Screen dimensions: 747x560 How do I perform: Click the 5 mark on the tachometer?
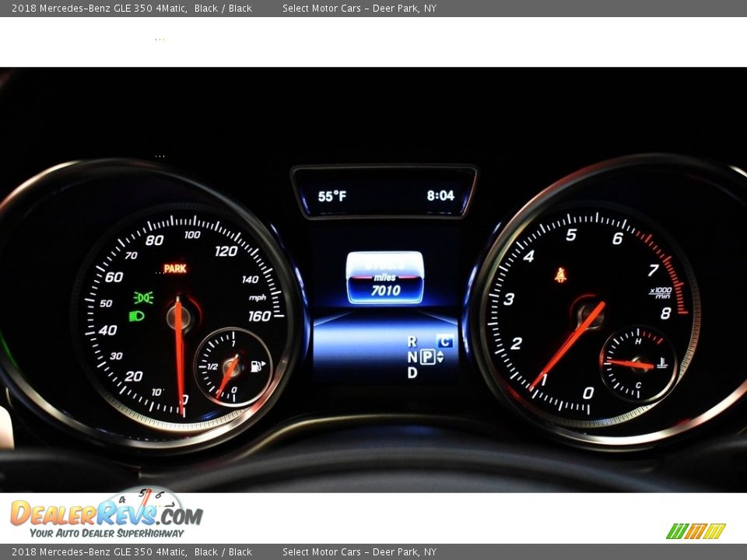tap(571, 235)
